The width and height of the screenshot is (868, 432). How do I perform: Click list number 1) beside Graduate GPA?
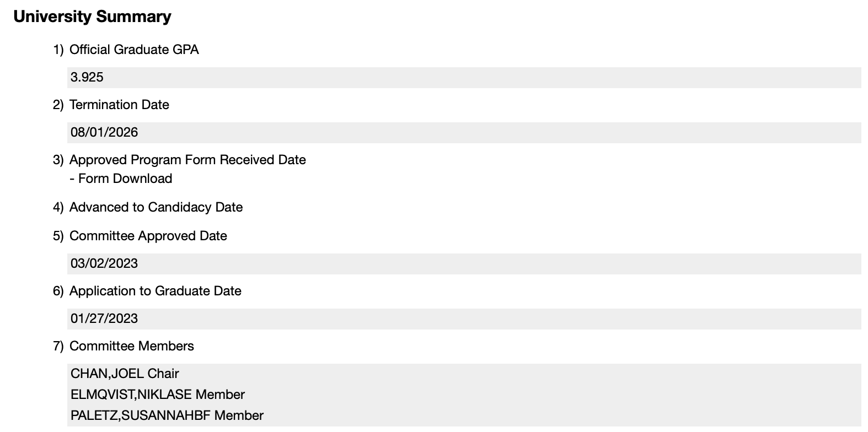(58, 50)
